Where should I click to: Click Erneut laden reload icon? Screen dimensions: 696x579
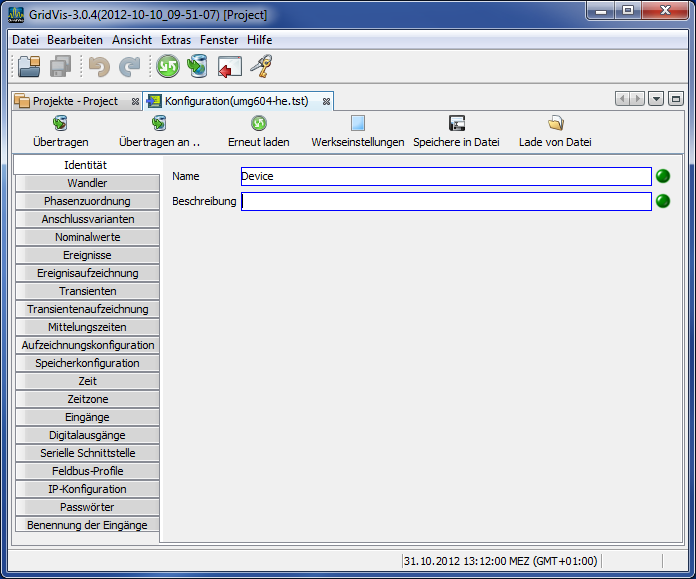pyautogui.click(x=258, y=123)
